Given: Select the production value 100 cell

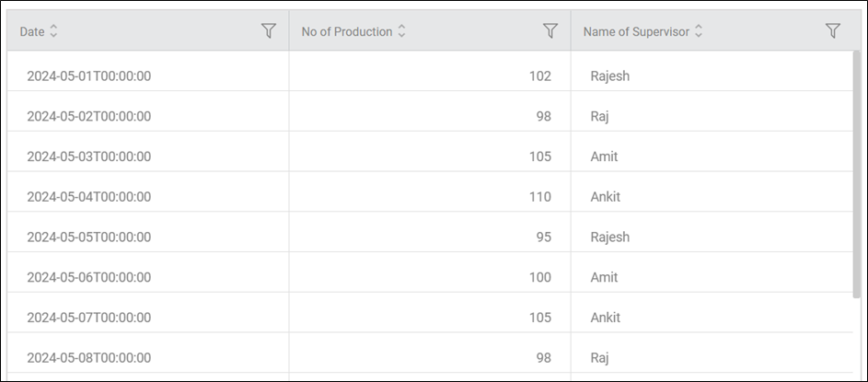Looking at the screenshot, I should coord(430,277).
